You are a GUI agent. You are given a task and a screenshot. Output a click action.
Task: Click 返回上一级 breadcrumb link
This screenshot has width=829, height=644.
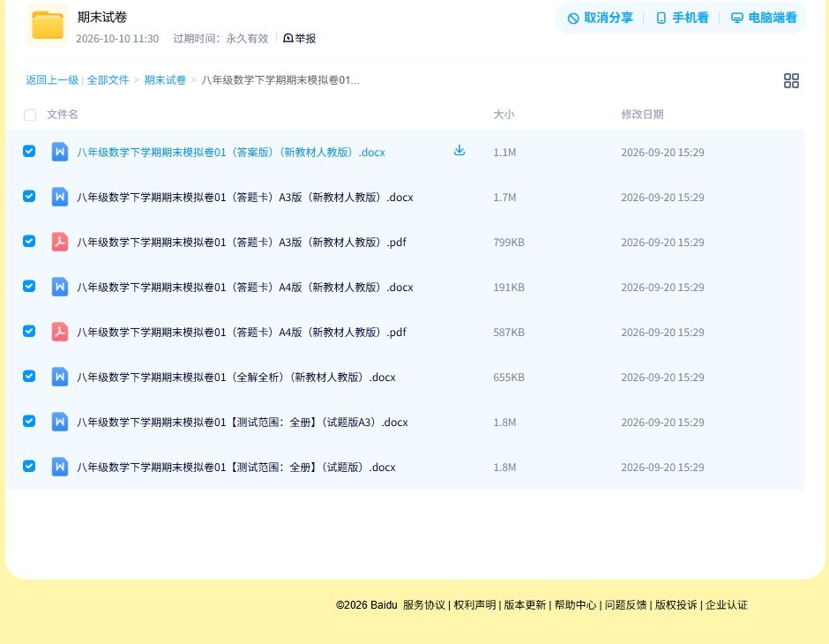pyautogui.click(x=52, y=80)
